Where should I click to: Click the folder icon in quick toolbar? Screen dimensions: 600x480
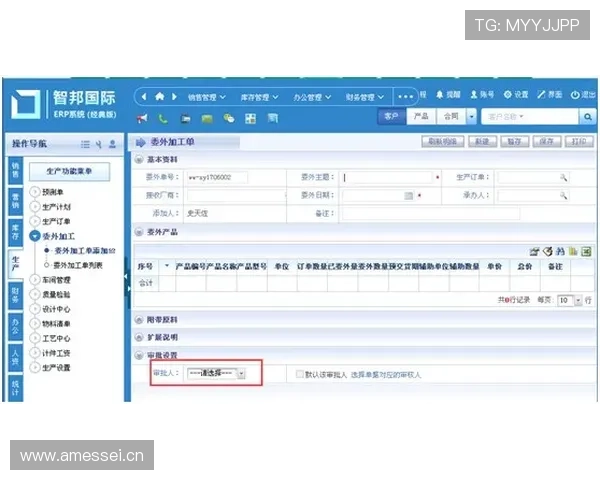coord(186,119)
